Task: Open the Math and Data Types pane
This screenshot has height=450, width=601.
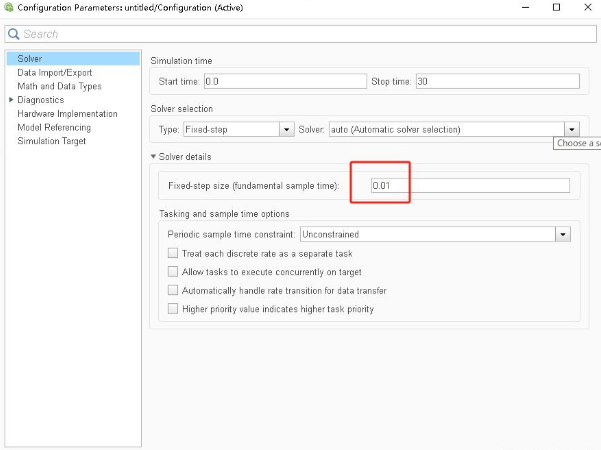Action: (59, 86)
